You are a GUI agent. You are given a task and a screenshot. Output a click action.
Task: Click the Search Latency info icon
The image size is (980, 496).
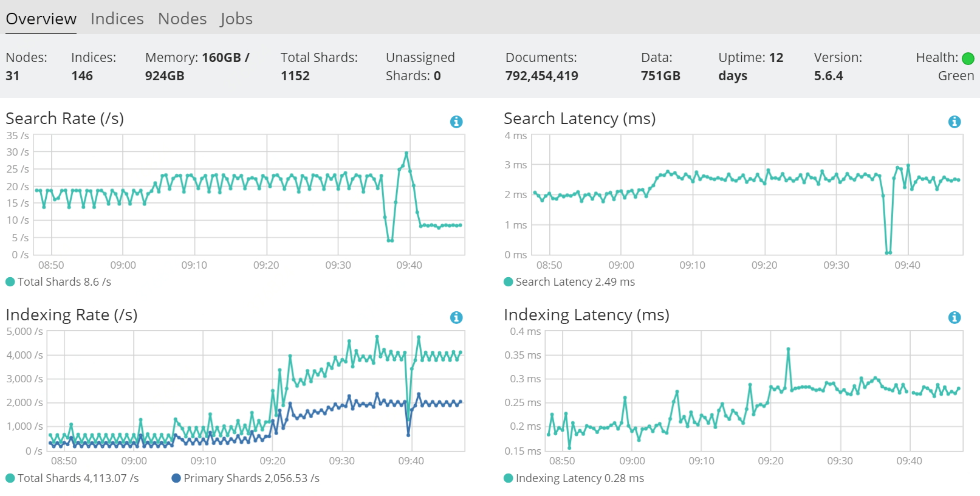[954, 122]
